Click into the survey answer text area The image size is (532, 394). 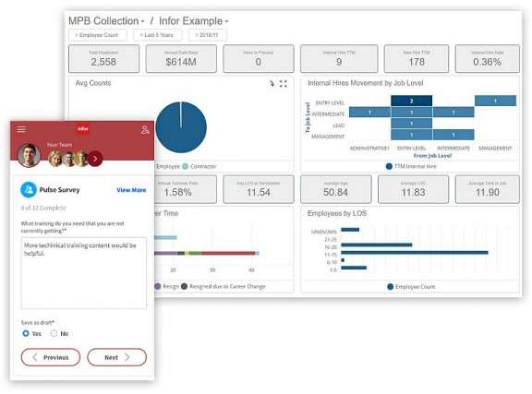tap(84, 273)
